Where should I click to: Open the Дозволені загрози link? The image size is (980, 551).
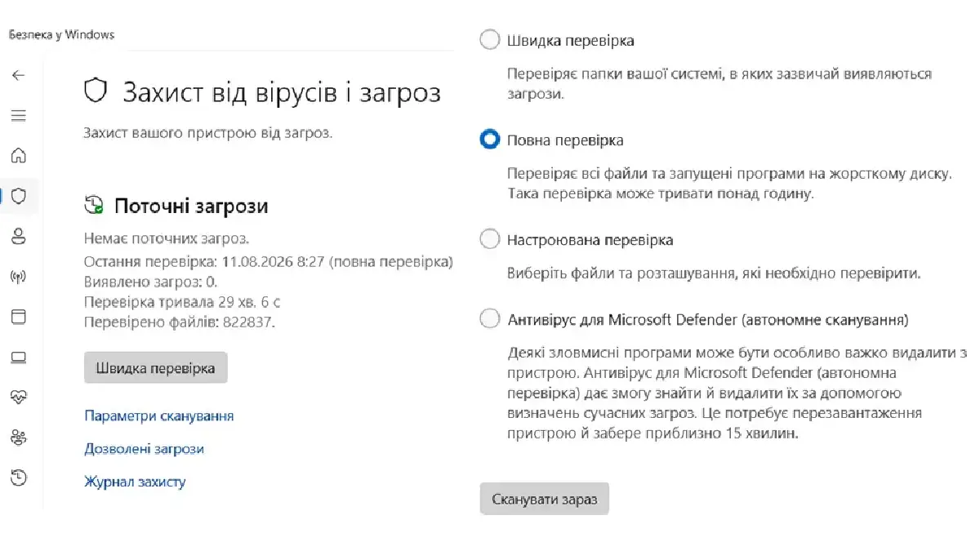click(144, 449)
